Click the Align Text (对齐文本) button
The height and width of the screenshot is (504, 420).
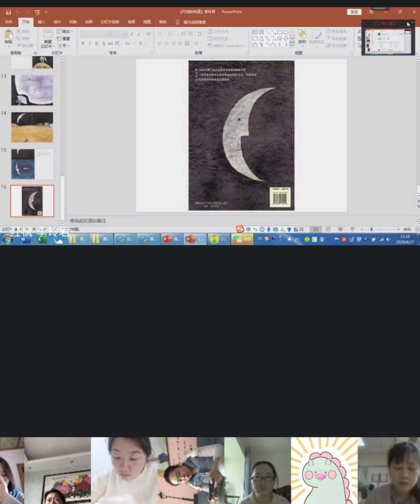pyautogui.click(x=219, y=39)
